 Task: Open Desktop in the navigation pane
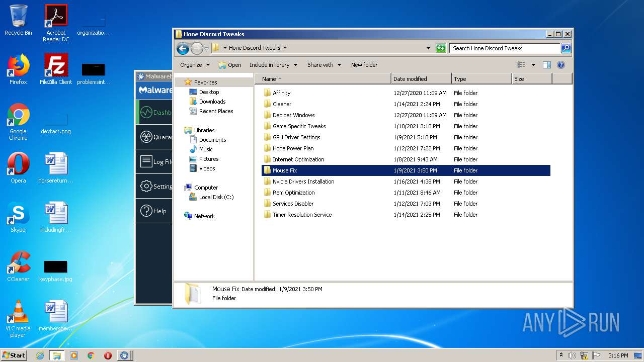click(209, 92)
